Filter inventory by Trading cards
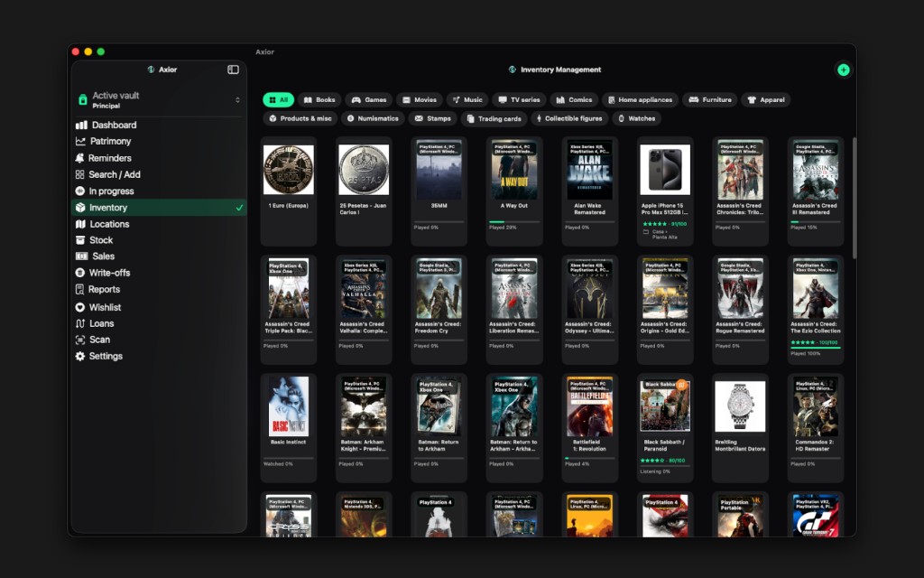Viewport: 924px width, 578px height. tap(494, 118)
